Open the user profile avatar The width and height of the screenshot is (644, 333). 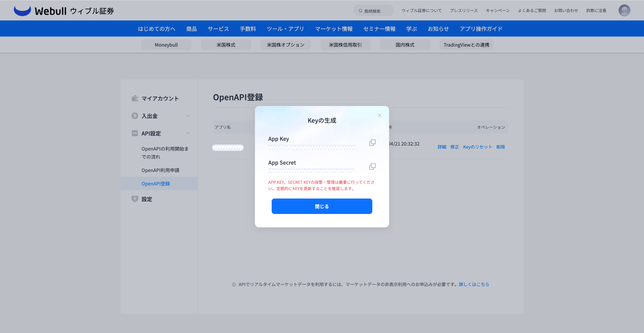click(x=624, y=10)
